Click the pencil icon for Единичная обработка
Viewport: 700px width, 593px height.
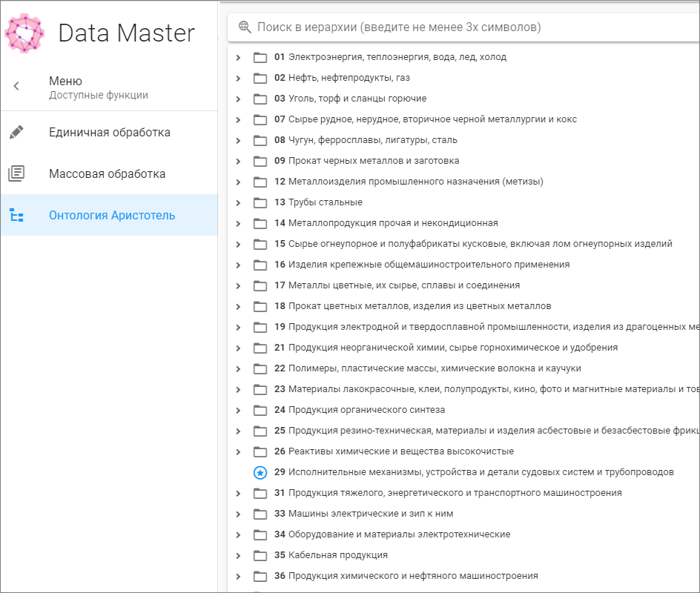point(16,133)
